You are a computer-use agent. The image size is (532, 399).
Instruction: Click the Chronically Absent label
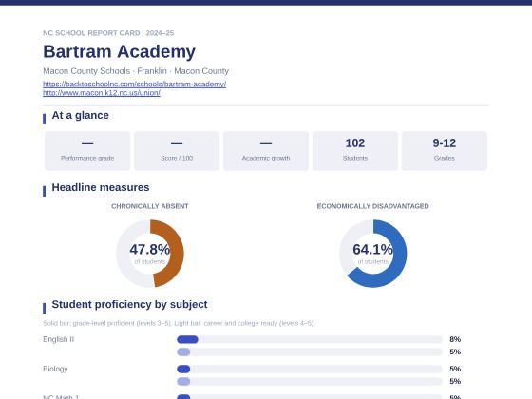point(150,206)
